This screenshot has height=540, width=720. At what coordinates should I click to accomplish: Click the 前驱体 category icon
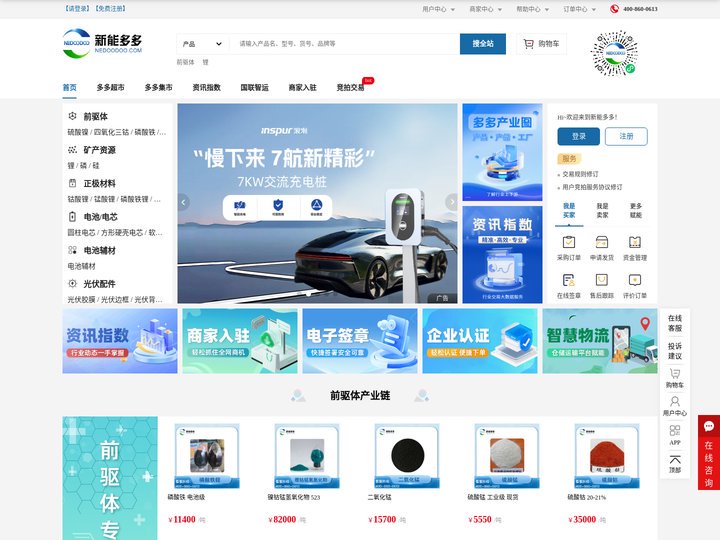pyautogui.click(x=73, y=116)
